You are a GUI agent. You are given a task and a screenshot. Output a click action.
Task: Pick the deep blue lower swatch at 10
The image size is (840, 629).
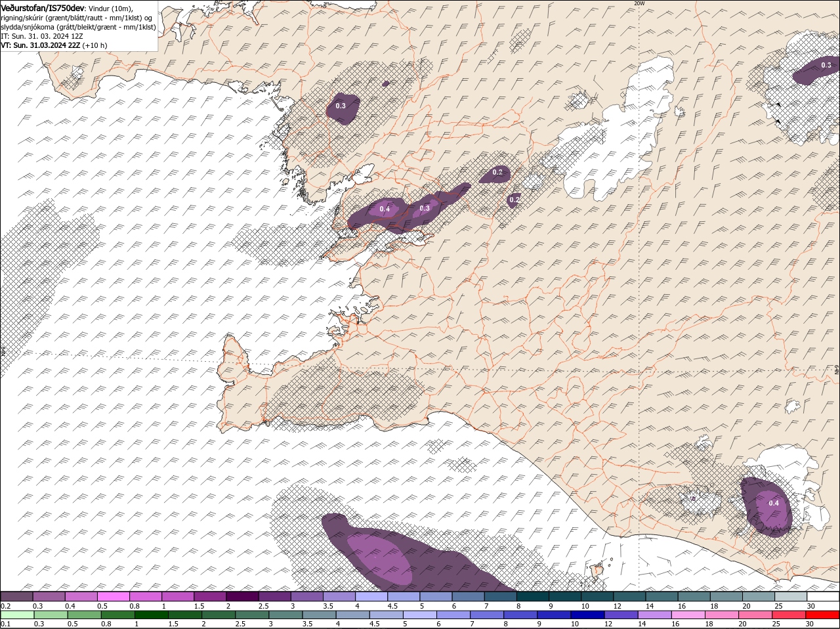click(x=588, y=615)
